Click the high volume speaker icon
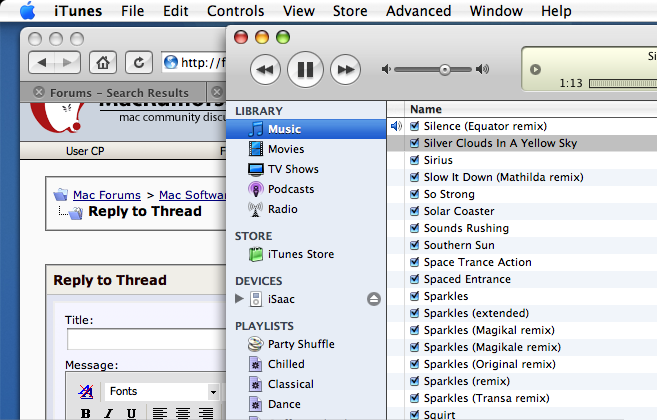Screen dimensions: 657x420 [483, 69]
